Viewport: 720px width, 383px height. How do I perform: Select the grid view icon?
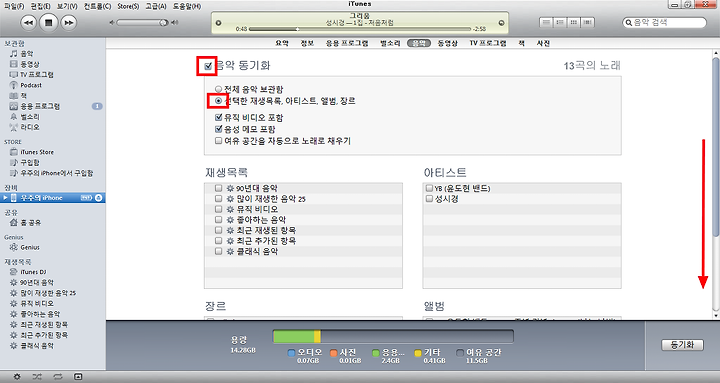pos(574,22)
